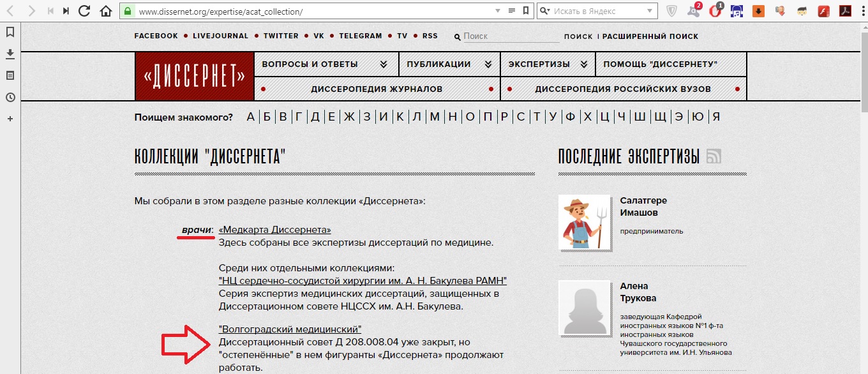The image size is (868, 374).
Task: Follow the "Волгоградский медицинский" link
Action: tap(290, 329)
